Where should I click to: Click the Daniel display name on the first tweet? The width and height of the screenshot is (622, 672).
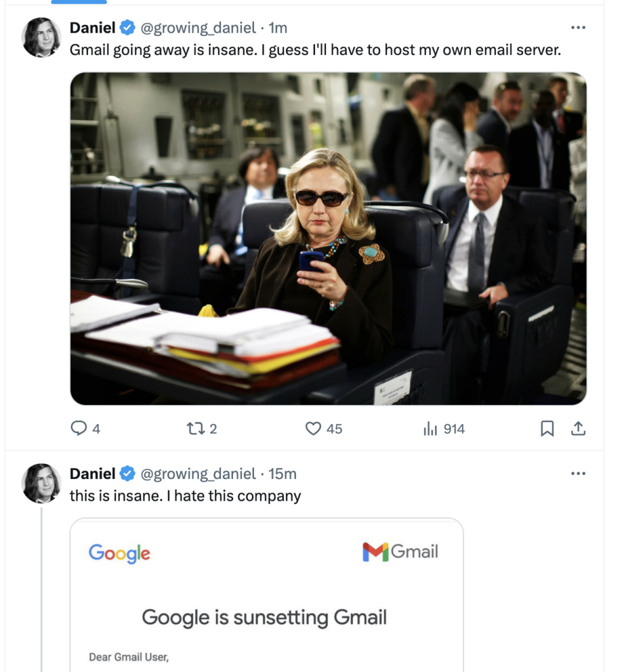[x=93, y=28]
